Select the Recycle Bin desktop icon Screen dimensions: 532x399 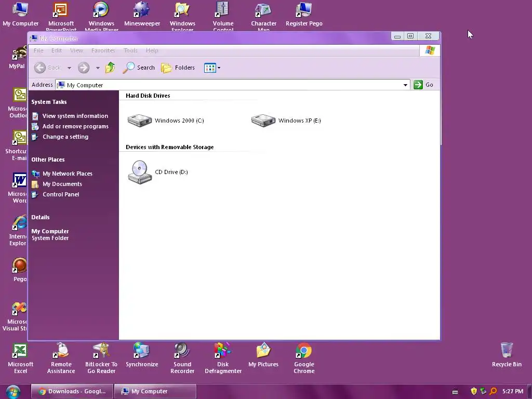tap(507, 355)
